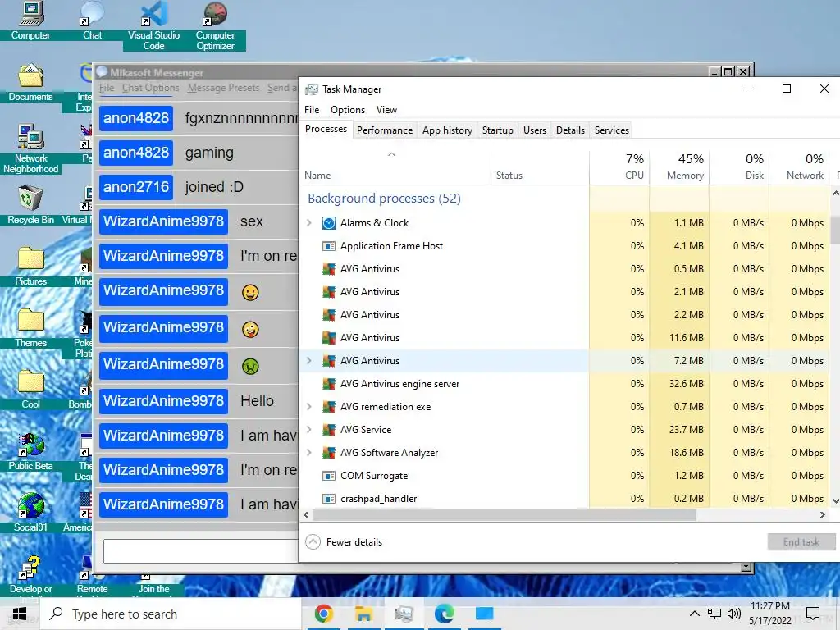Select Task Manager taskbar icon
This screenshot has height=630, width=840.
[x=404, y=614]
